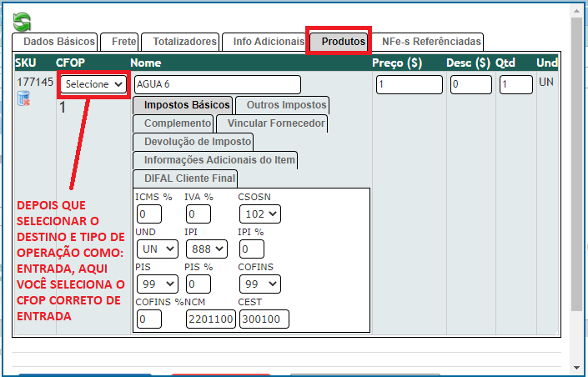Click the IPI % input field
Image resolution: width=588 pixels, height=377 pixels.
tap(252, 249)
